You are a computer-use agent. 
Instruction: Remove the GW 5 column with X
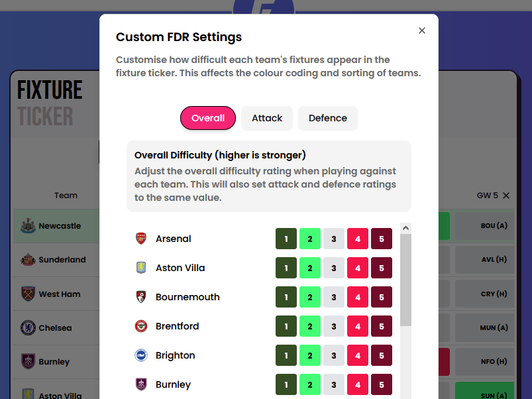506,196
